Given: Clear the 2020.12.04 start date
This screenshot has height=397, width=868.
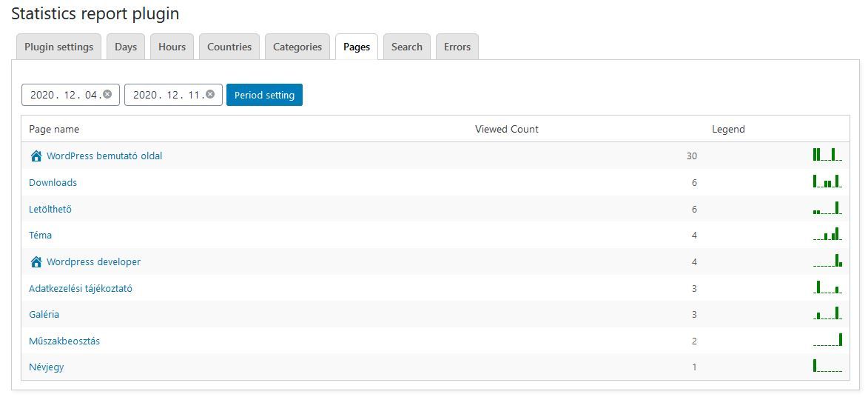Looking at the screenshot, I should click(107, 95).
